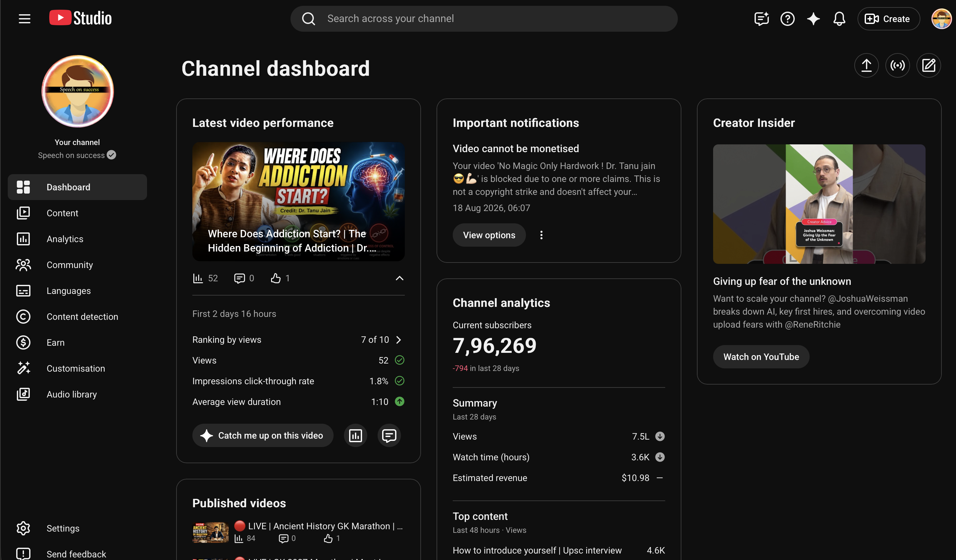956x560 pixels.
Task: Click the Create post pencil icon
Action: pyautogui.click(x=929, y=66)
